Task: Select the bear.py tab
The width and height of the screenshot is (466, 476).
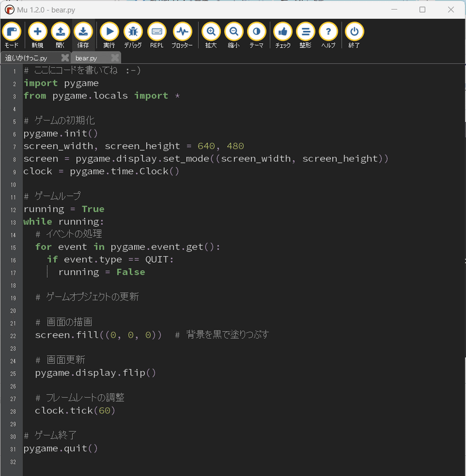Action: [x=86, y=58]
